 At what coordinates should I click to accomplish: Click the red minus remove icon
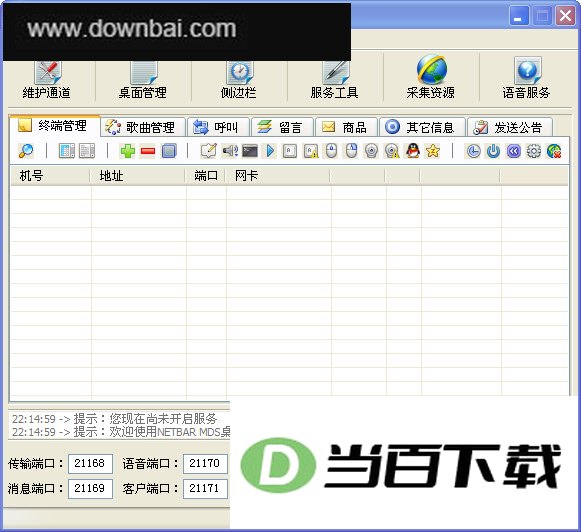[x=148, y=151]
